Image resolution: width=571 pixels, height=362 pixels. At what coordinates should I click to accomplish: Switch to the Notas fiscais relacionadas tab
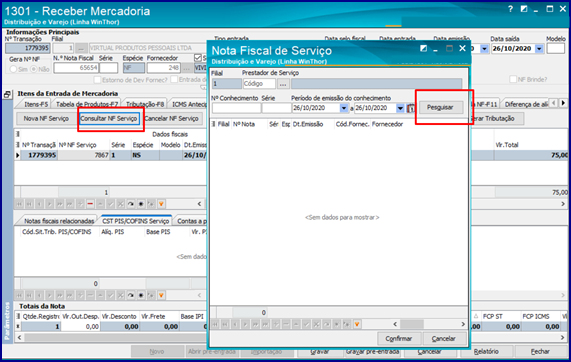59,221
